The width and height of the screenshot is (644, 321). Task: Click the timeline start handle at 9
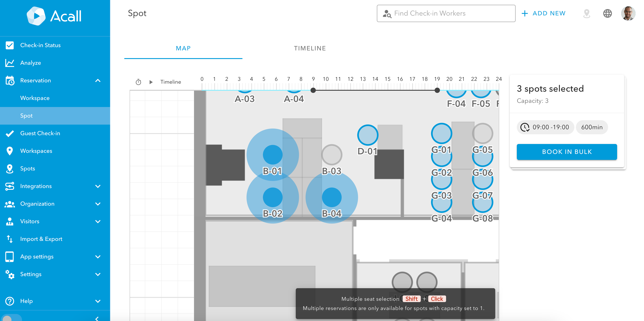tap(313, 90)
